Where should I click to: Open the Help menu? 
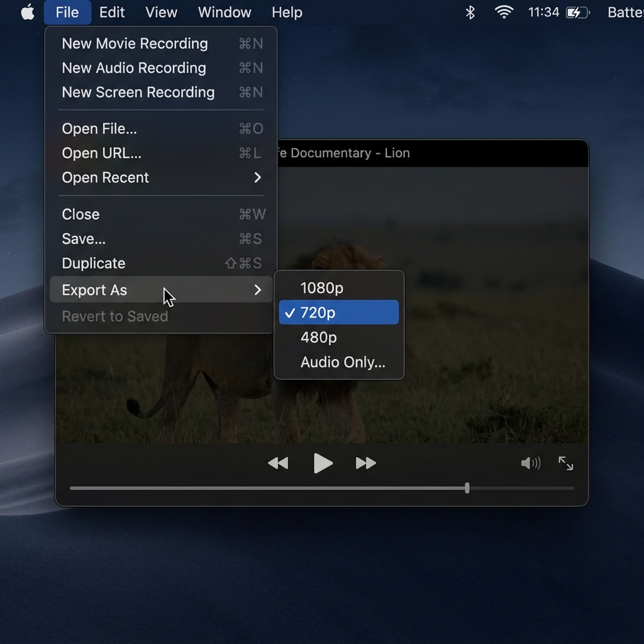(287, 13)
